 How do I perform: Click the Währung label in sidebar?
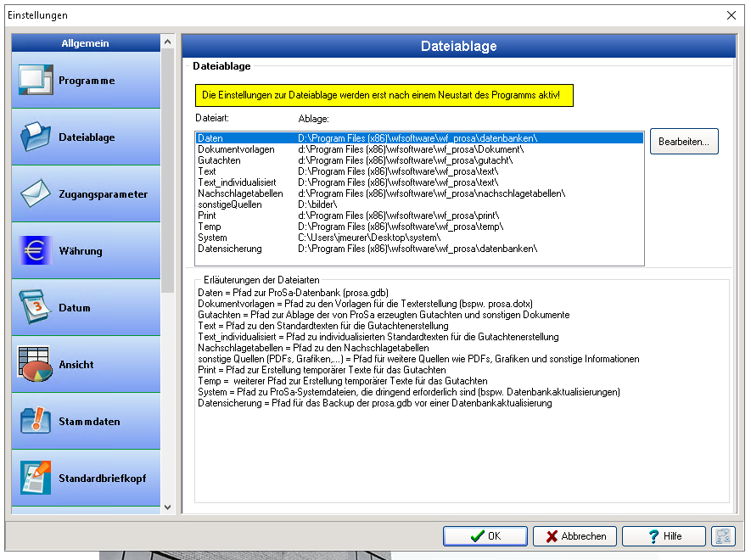[x=81, y=250]
